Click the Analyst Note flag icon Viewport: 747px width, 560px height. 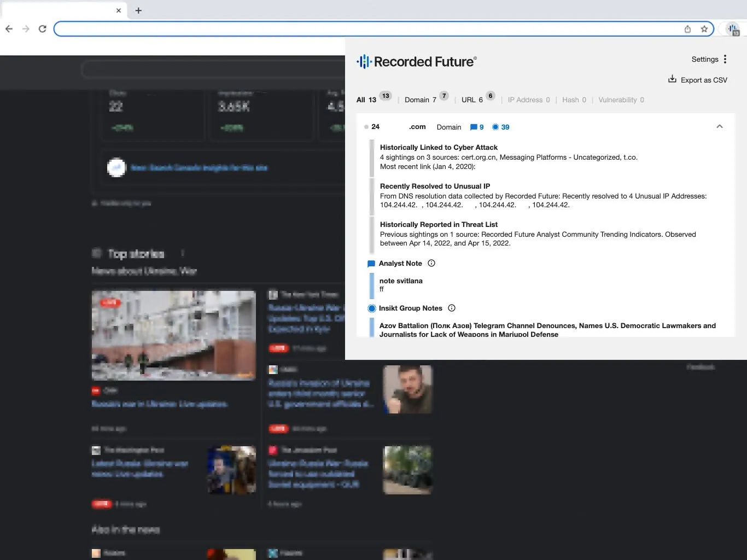371,264
